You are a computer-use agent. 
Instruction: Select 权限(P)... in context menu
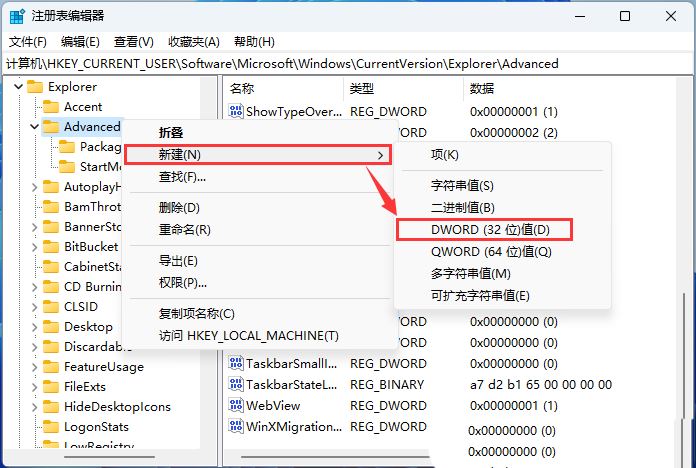click(183, 283)
